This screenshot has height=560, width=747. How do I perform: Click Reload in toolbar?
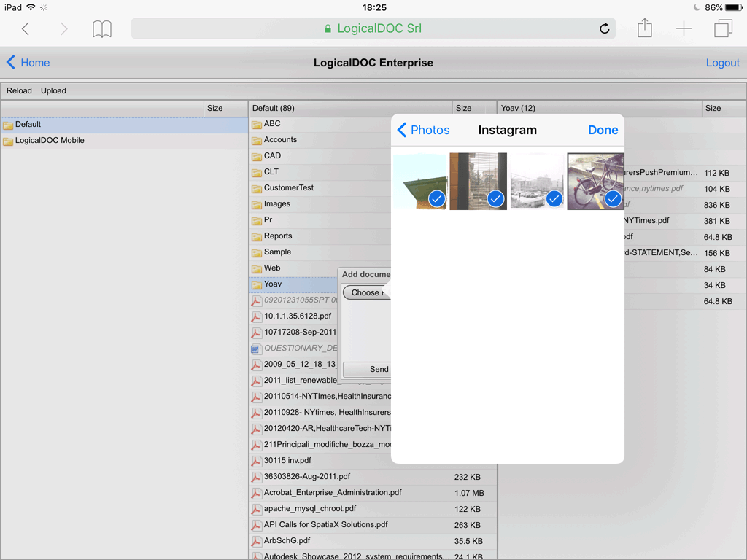pos(19,90)
